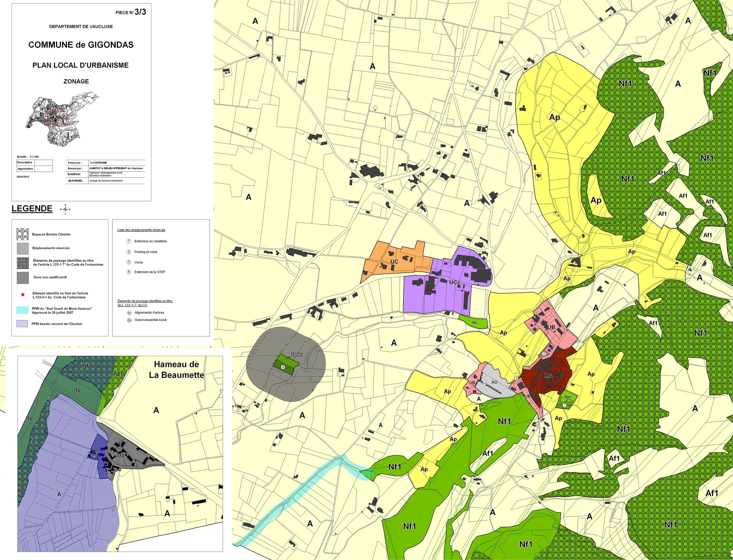Viewport: 733px width, 560px height.
Task: Click the circled 2 beside Parking et voirie
Action: [x=129, y=252]
